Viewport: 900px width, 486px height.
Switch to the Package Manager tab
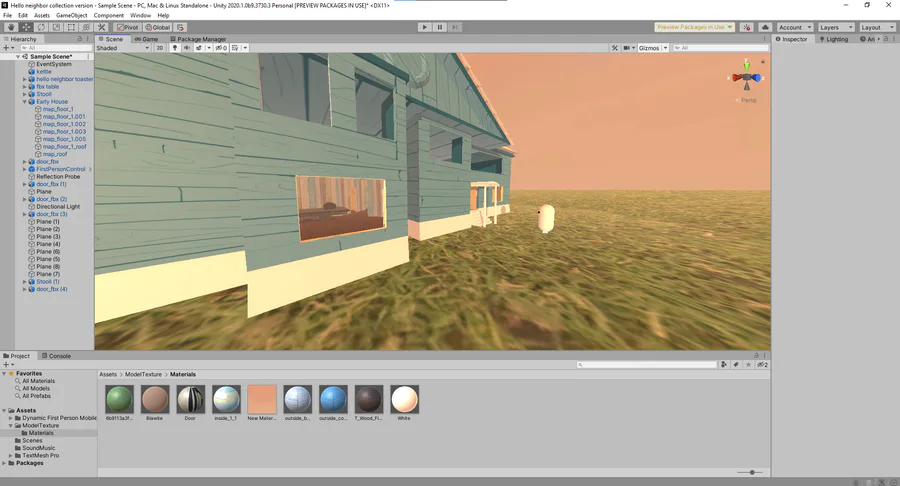pos(198,39)
